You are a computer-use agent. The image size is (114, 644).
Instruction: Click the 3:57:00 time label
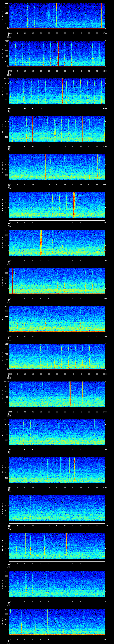[9, 450]
